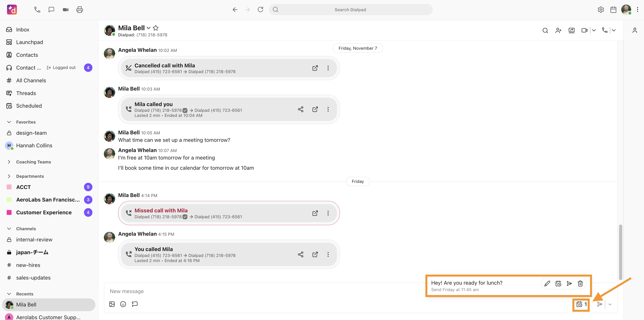Open more options for the Cancelled call
This screenshot has height=320, width=644.
(x=328, y=68)
